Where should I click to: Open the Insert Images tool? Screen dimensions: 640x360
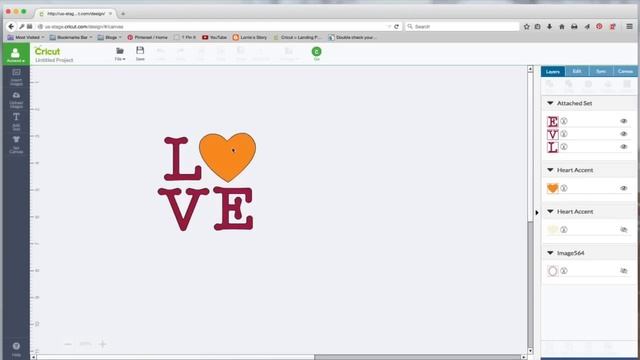16,76
